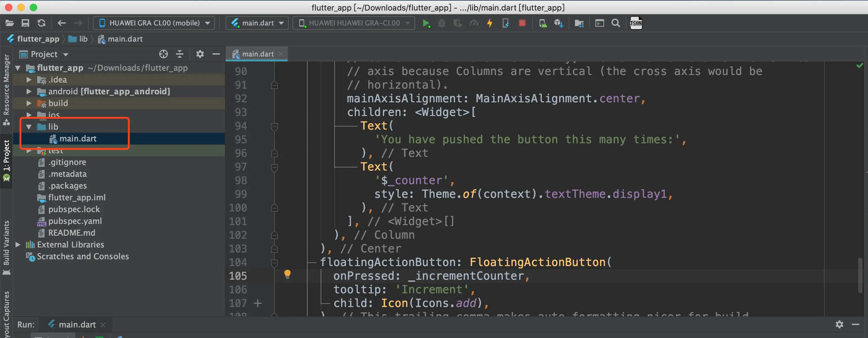Collapse the lib folder in tree

29,127
